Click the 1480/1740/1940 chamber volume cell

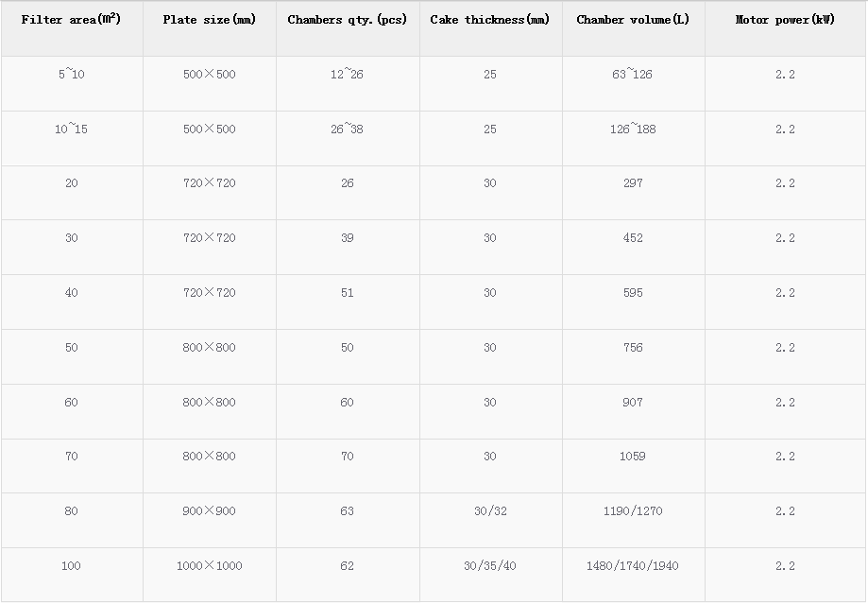point(633,566)
